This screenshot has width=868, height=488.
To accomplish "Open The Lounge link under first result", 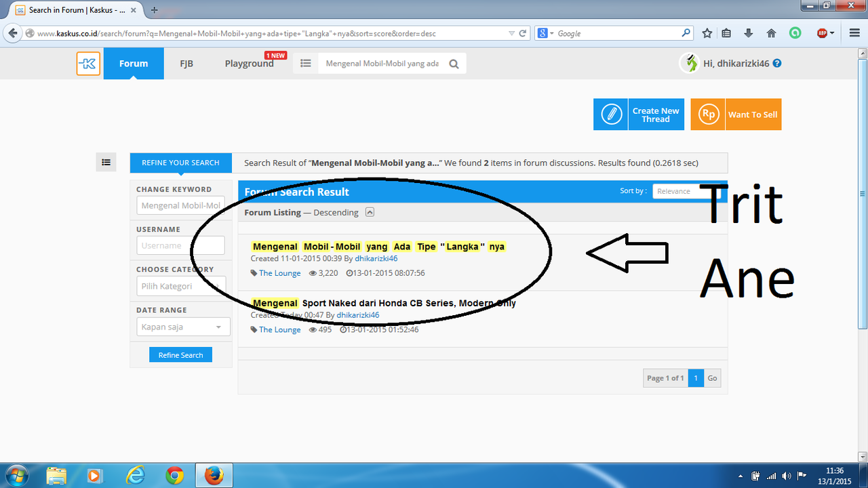I will pos(279,273).
